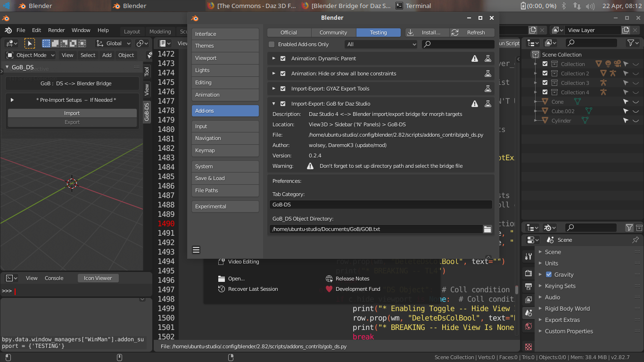Image resolution: width=644 pixels, height=362 pixels.
Task: Open the Global transform orientation dropdown
Action: pyautogui.click(x=114, y=43)
